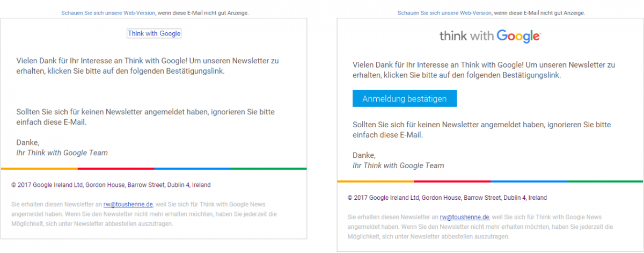Screen dimensions: 644x253
Task: Click rw@toushenne.de in the email without the logo image
Action: click(128, 204)
